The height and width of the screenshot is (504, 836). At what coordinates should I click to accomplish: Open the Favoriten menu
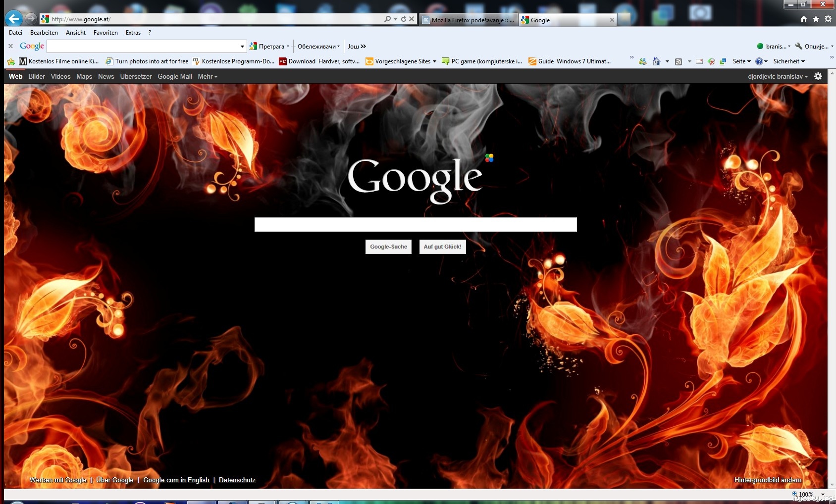coord(105,33)
